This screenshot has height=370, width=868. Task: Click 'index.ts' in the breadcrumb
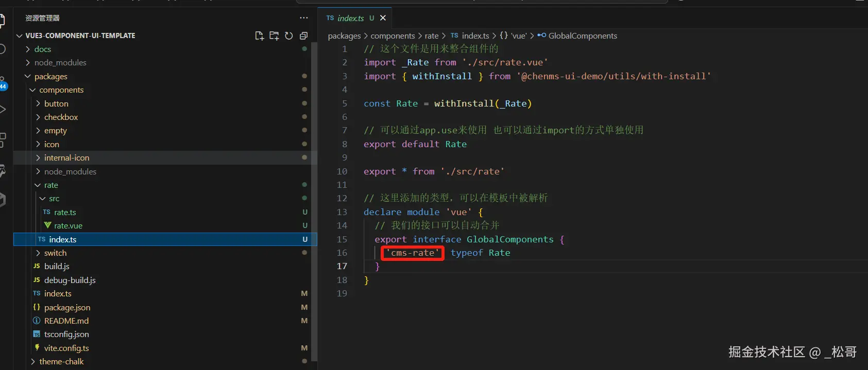click(475, 36)
